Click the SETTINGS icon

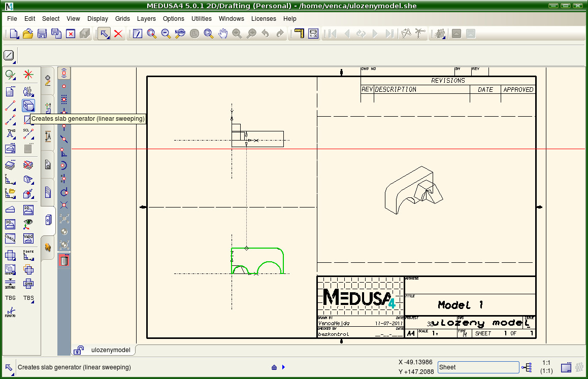[x=10, y=284]
